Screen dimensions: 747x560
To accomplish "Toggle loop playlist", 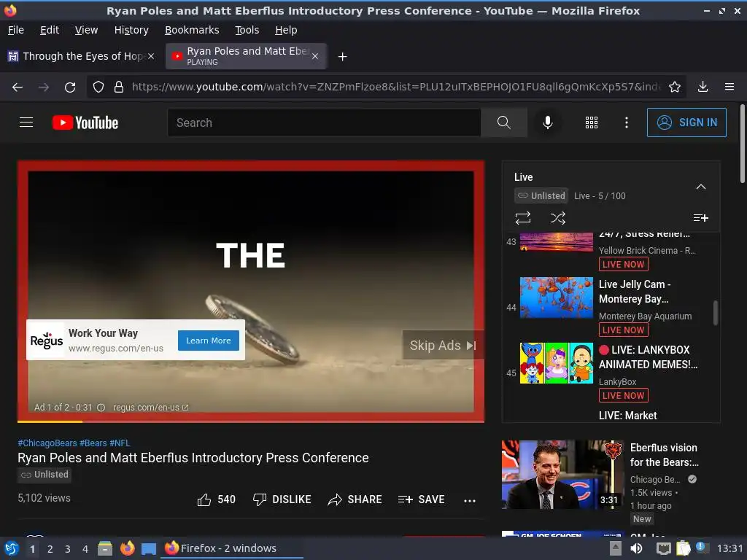I will [x=522, y=218].
